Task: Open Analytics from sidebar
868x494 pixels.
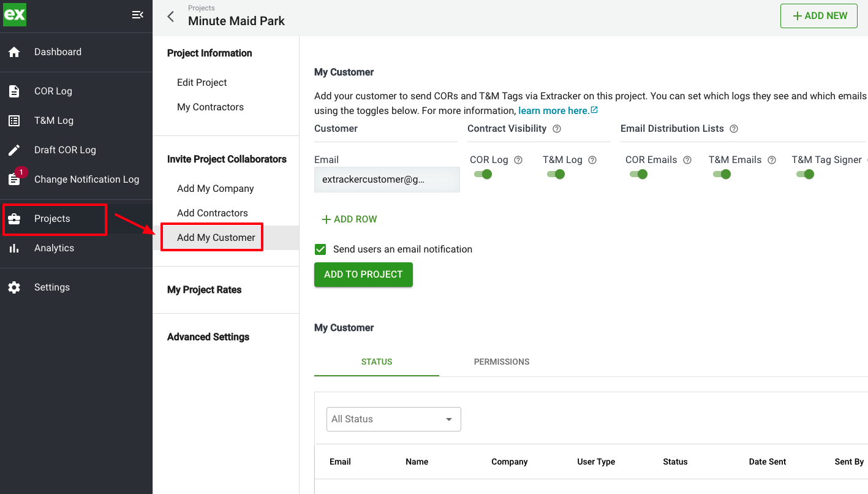Action: [54, 248]
